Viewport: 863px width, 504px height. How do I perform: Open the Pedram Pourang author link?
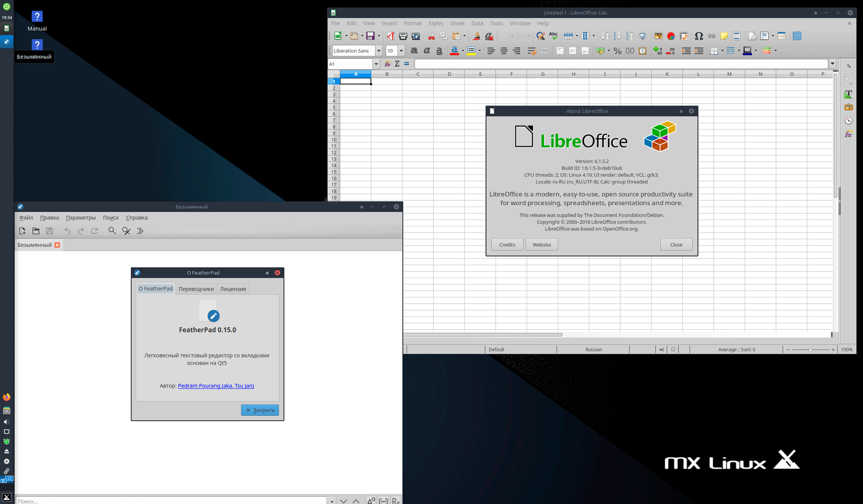(x=216, y=386)
